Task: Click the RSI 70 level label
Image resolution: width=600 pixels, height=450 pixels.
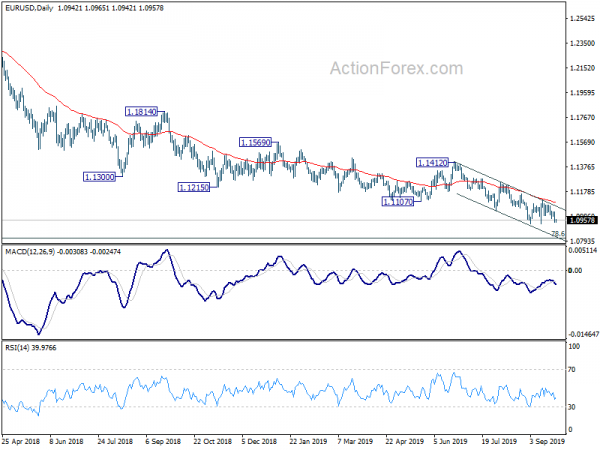Action: pos(572,370)
